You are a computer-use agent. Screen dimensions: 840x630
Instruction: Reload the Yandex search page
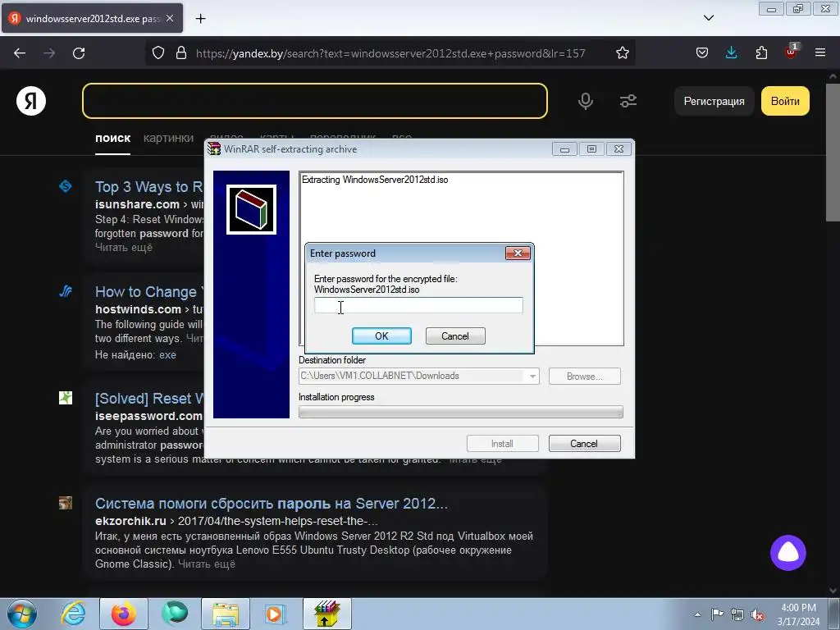click(x=79, y=53)
